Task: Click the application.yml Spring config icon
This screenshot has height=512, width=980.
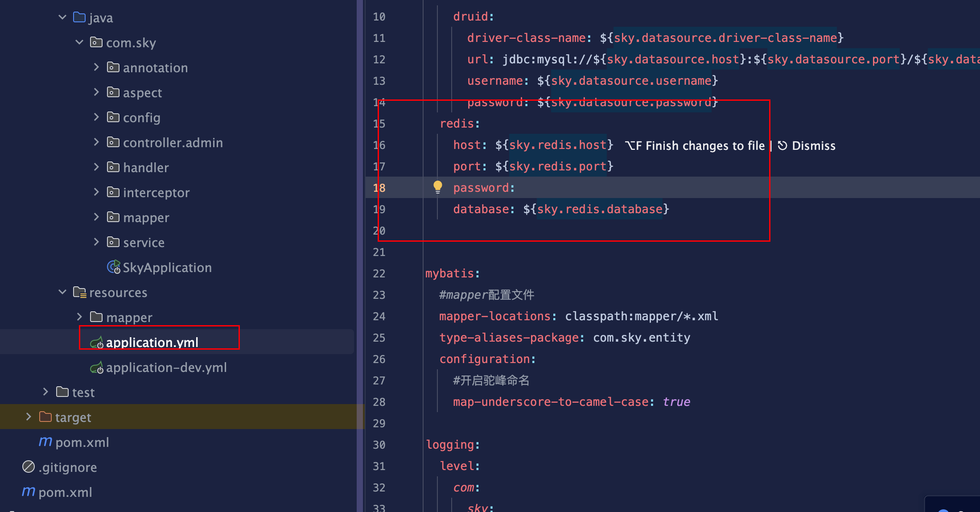Action: tap(97, 343)
